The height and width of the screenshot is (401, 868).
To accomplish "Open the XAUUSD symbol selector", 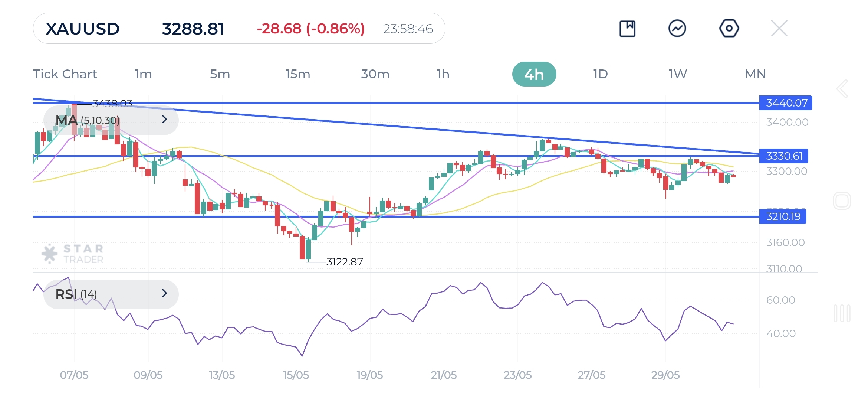I will click(x=83, y=29).
